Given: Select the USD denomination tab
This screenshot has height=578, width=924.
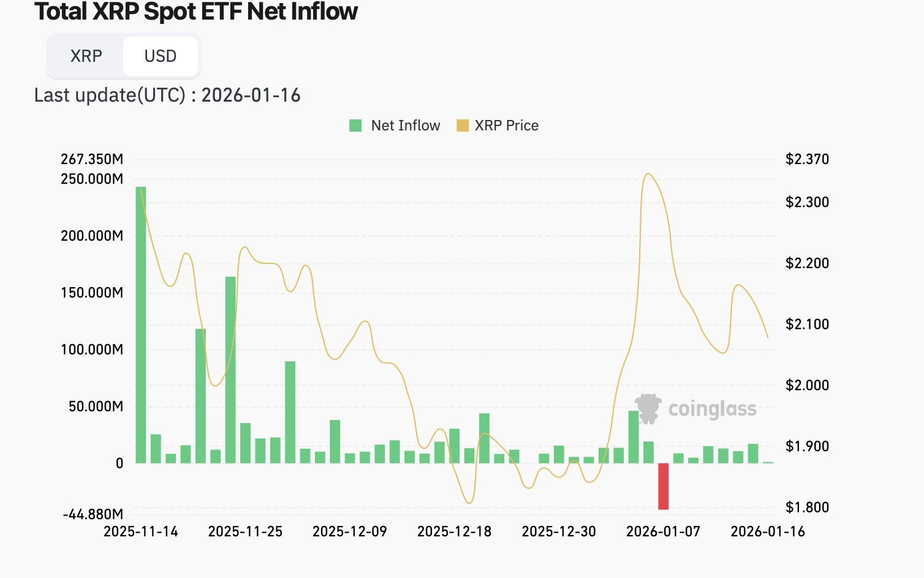Looking at the screenshot, I should click(161, 56).
